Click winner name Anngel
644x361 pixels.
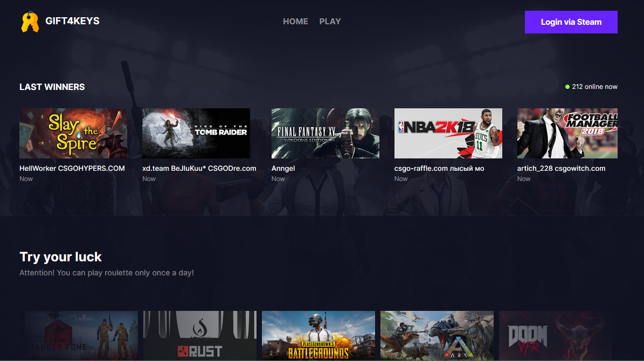(283, 169)
